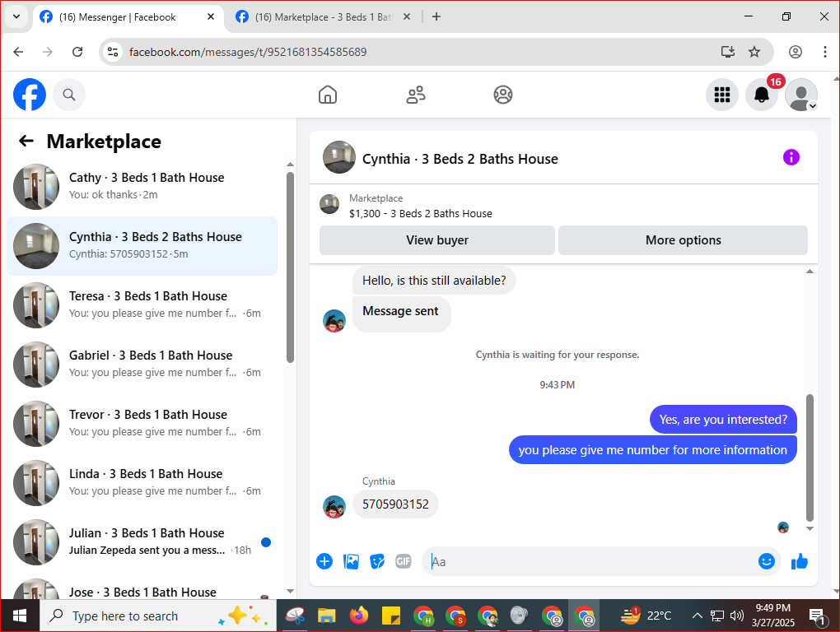
Task: Open Linda's conversation in the list
Action: pos(142,483)
